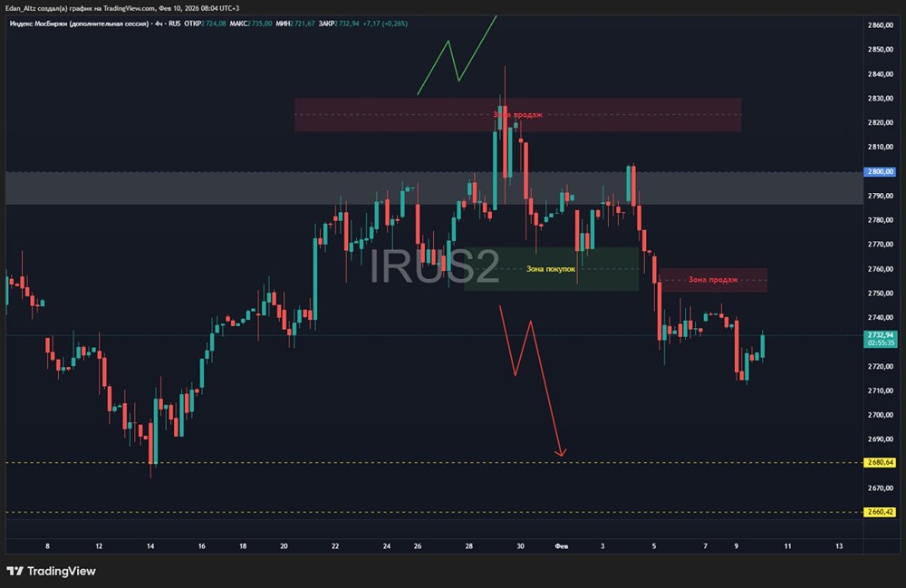Select the yellow 2660,42 level label
Image resolution: width=906 pixels, height=588 pixels.
coord(880,512)
